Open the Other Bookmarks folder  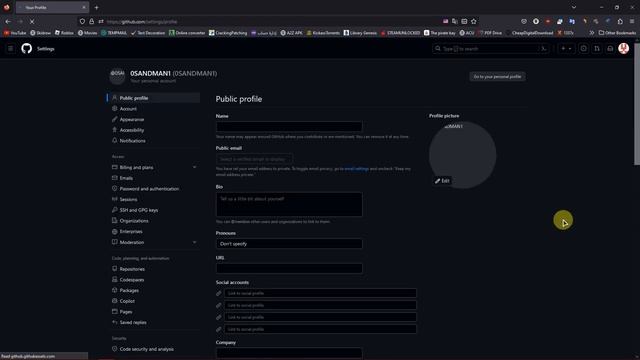pos(617,33)
